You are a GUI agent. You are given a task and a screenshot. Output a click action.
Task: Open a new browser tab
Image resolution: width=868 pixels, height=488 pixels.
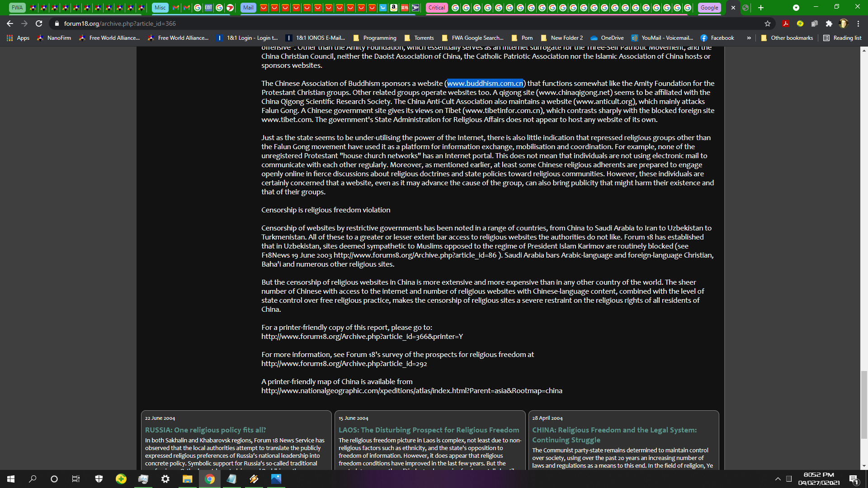[x=761, y=8]
